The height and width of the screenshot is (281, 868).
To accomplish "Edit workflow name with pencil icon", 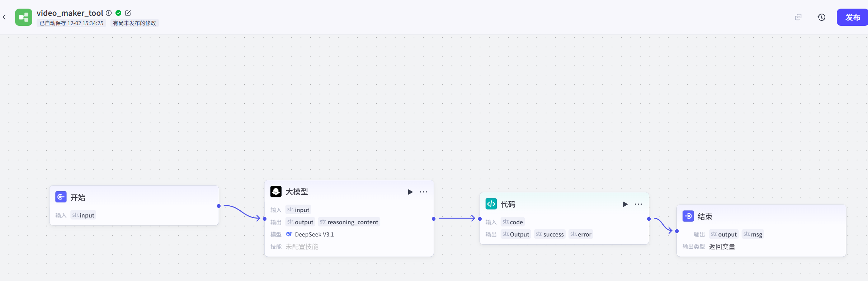I will coord(128,13).
